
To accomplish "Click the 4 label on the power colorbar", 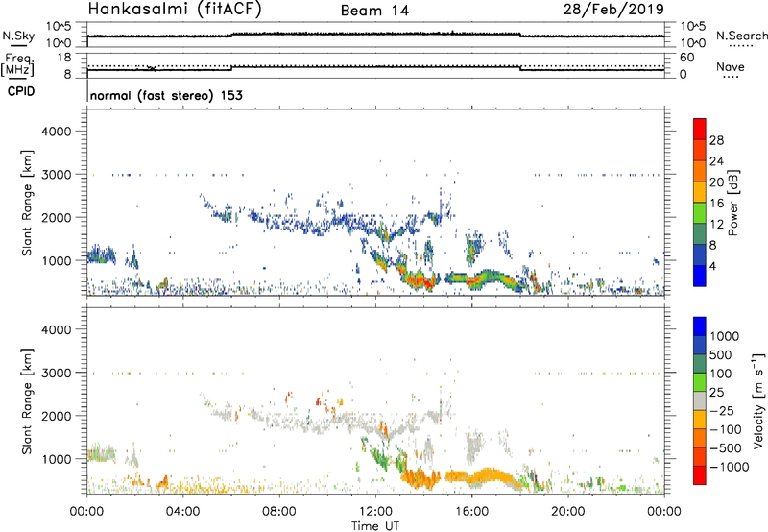I will [x=712, y=267].
